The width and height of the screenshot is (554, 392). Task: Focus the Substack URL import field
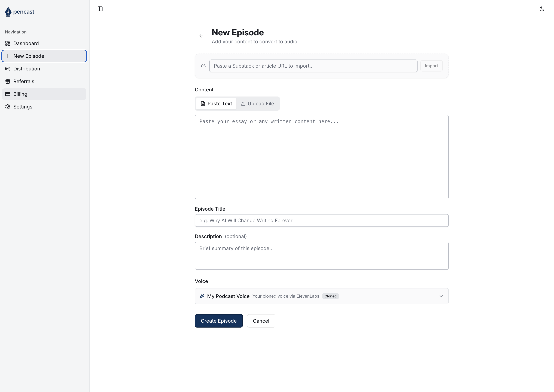tap(313, 66)
